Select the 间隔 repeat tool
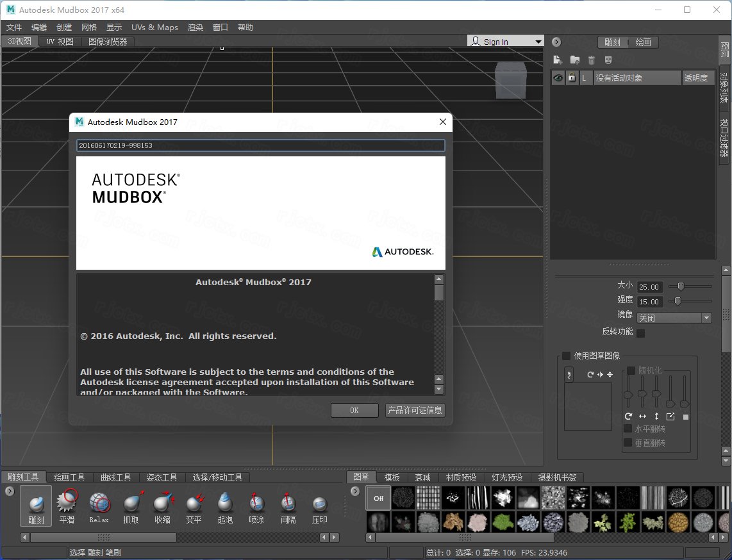732x560 pixels. coord(288,506)
